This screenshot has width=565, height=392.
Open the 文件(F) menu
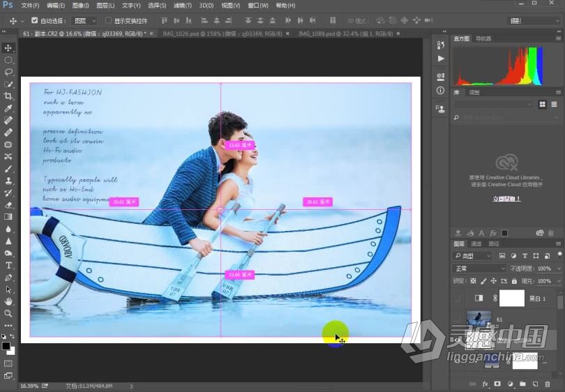(x=30, y=6)
